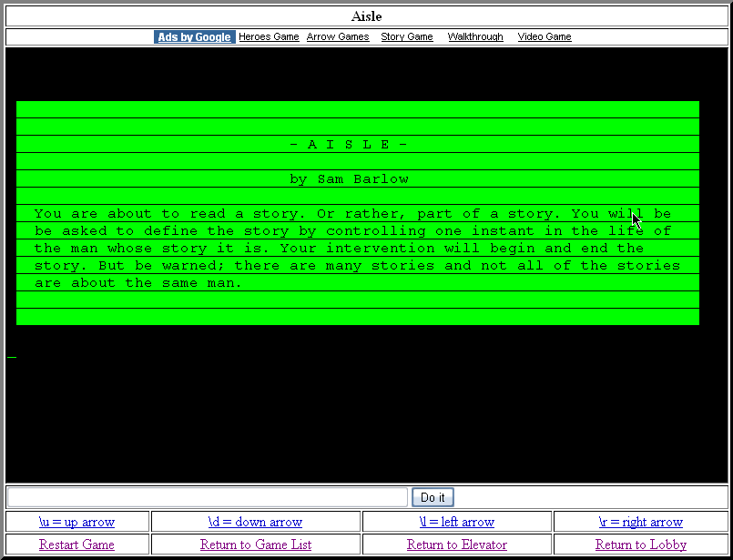Open the Story Game ad link
The height and width of the screenshot is (560, 733).
click(x=407, y=37)
